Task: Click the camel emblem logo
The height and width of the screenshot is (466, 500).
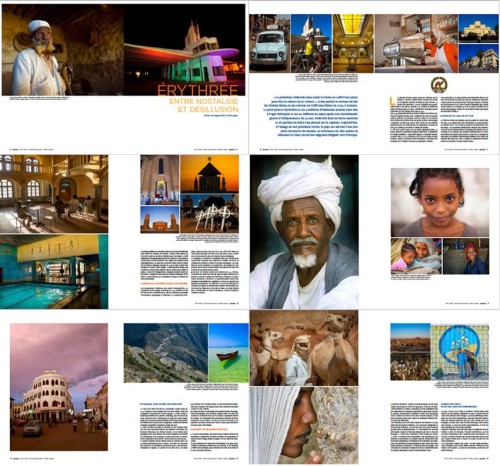Action: [439, 85]
